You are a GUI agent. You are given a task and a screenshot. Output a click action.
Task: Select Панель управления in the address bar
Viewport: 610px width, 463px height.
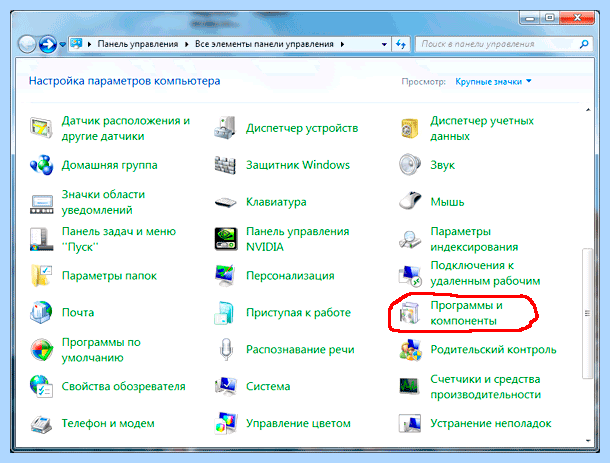pyautogui.click(x=138, y=44)
